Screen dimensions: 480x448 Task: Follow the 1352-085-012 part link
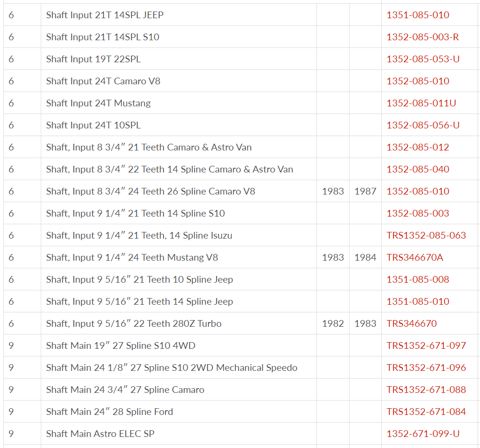click(418, 147)
